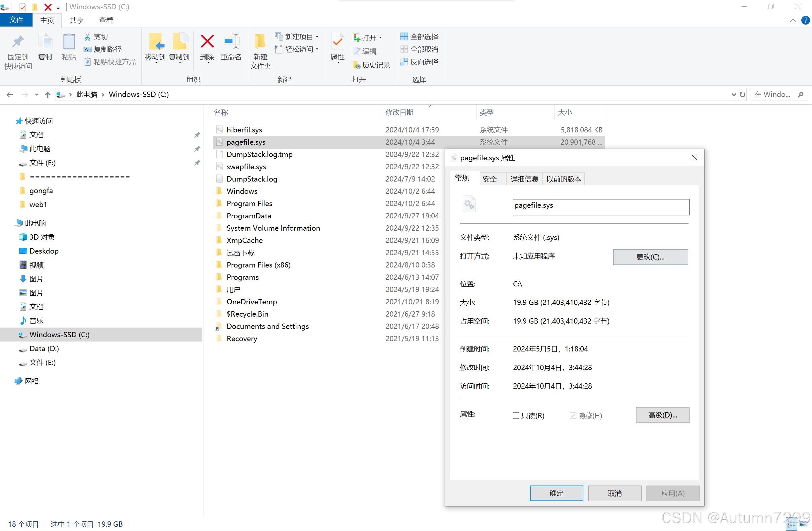Click the pagefile.sys filename input field

[x=600, y=207]
